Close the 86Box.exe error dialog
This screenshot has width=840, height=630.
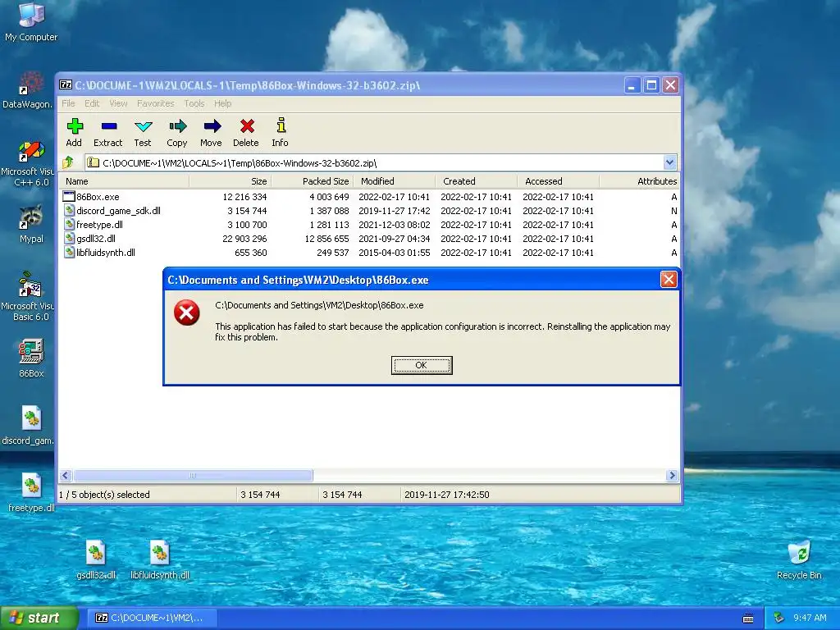(669, 280)
